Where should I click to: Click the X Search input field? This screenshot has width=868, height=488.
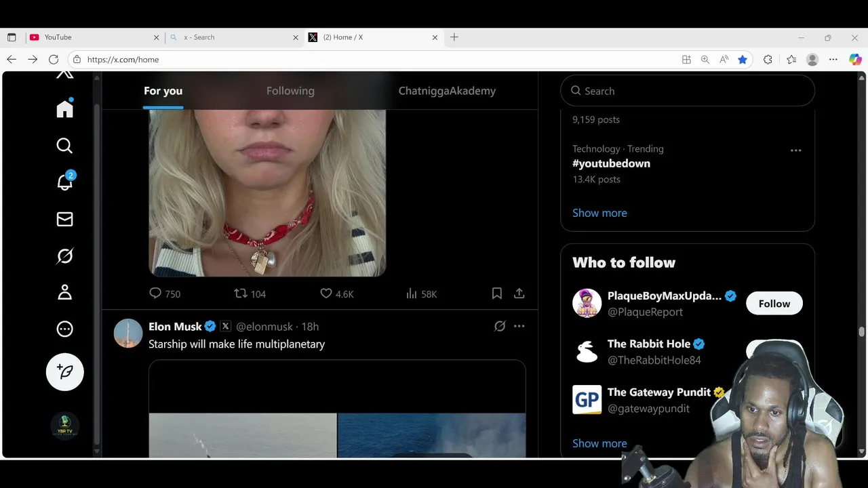(688, 91)
